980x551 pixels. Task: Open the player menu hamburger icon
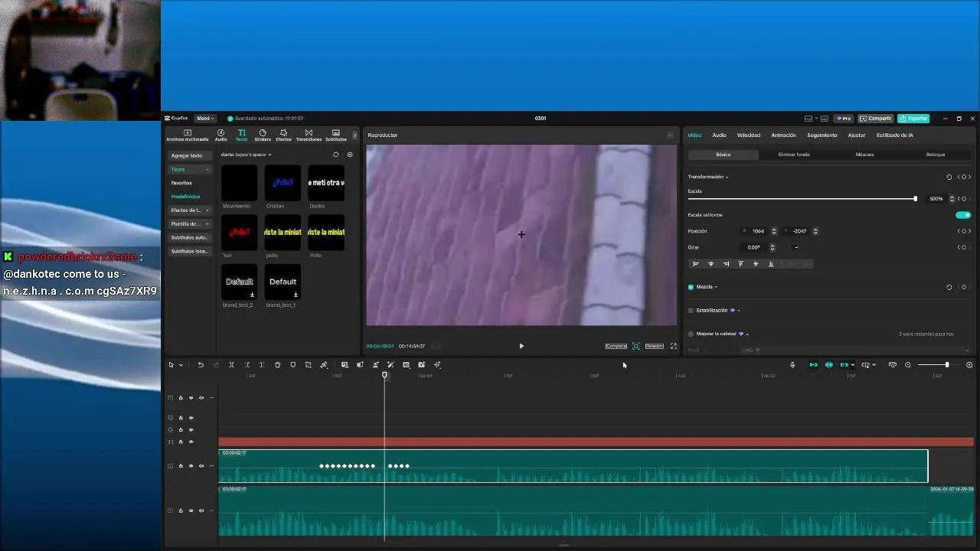(670, 135)
